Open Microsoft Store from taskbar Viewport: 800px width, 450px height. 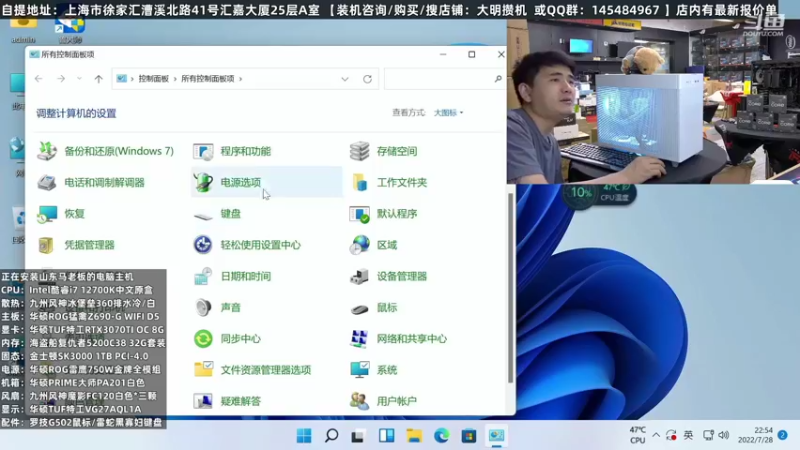(x=469, y=436)
